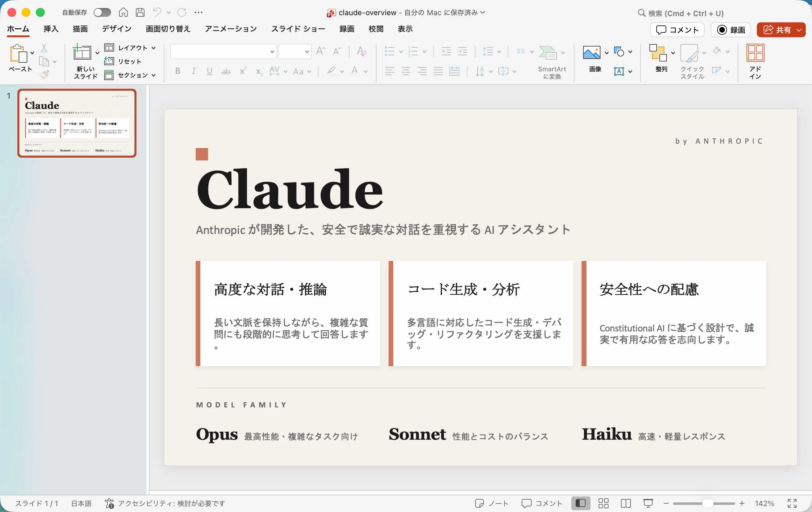Insert a picture with the 画像 icon
The image size is (812, 512).
[x=591, y=52]
